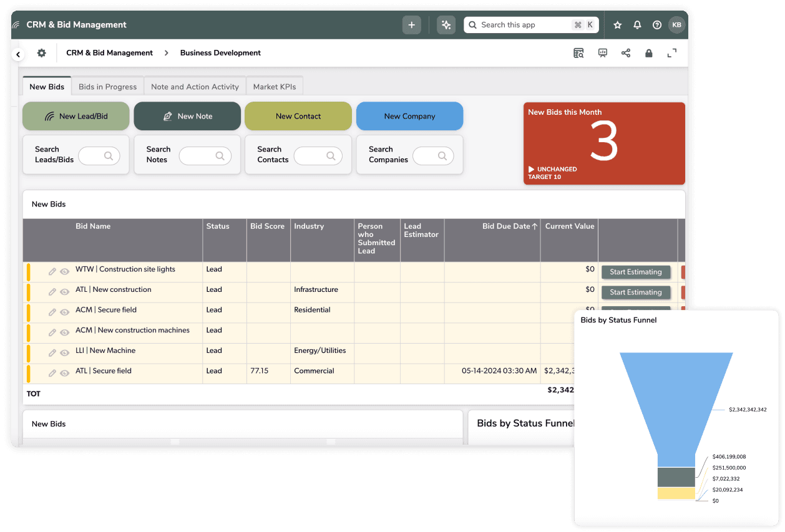
Task: Click the lock icon
Action: 648,53
